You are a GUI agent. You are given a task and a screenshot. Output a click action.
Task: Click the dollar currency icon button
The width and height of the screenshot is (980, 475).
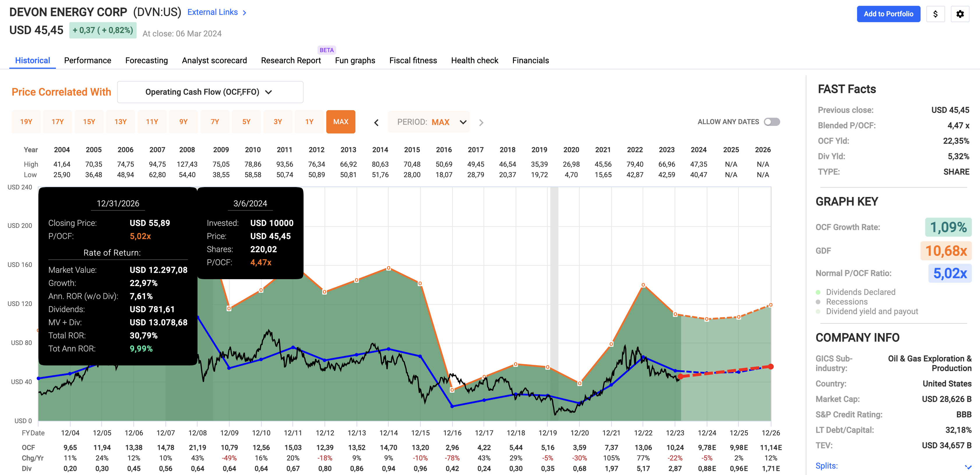tap(935, 14)
